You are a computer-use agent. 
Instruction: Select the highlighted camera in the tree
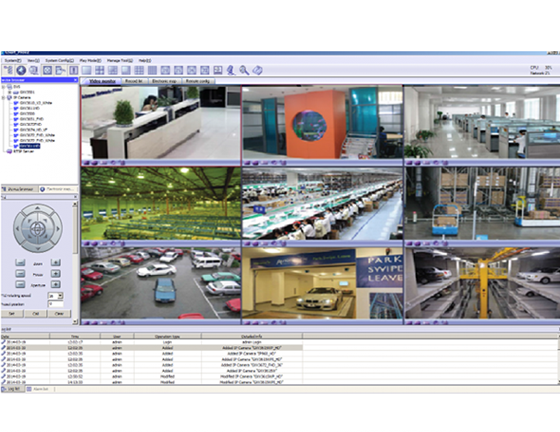(30, 146)
